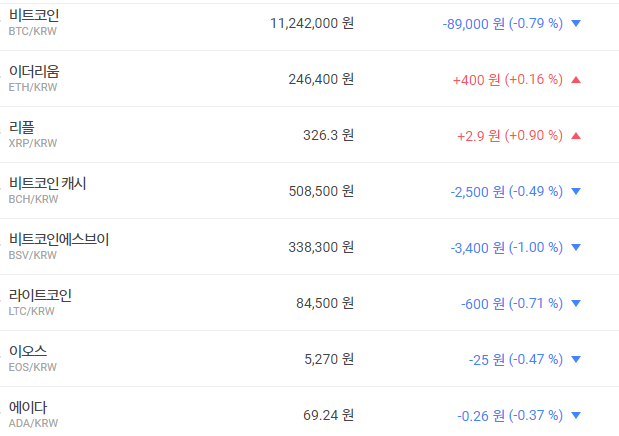Click the BTC/KRW ticker label

[33, 32]
